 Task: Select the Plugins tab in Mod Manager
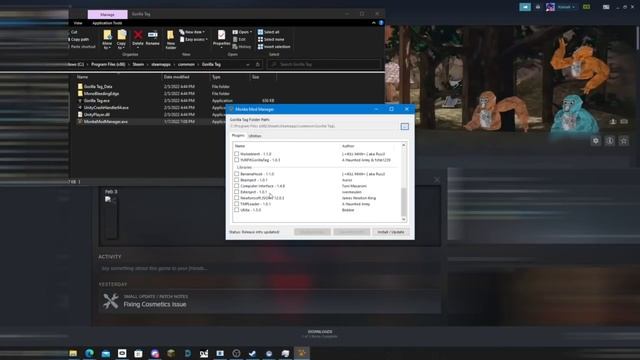click(x=238, y=136)
